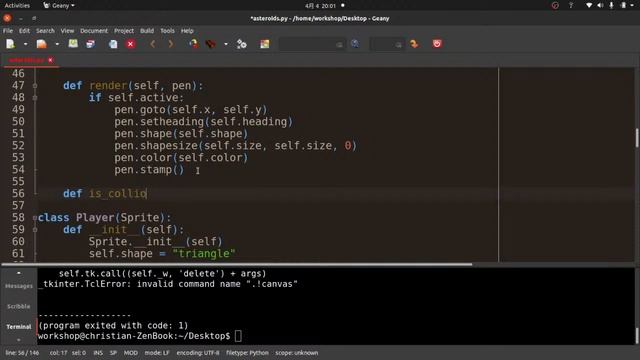Click 'mode: LF' in status bar
Screen dimensions: 640x360
coord(157,353)
